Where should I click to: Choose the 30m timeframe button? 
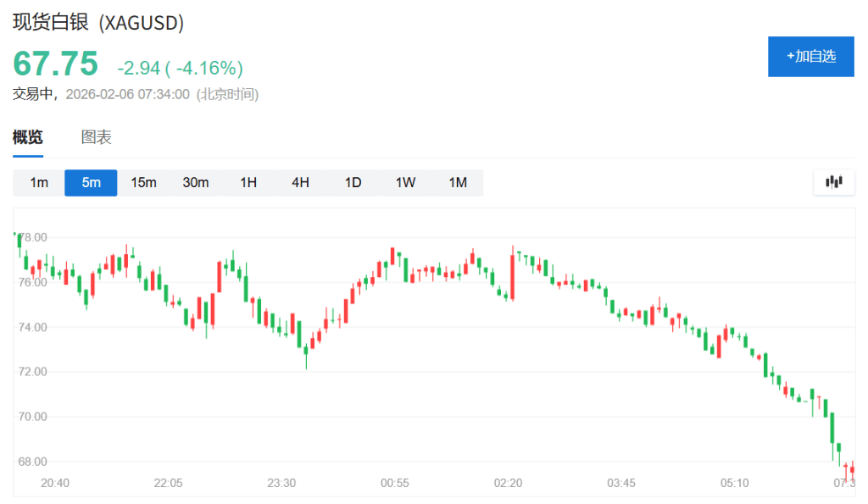coord(196,183)
